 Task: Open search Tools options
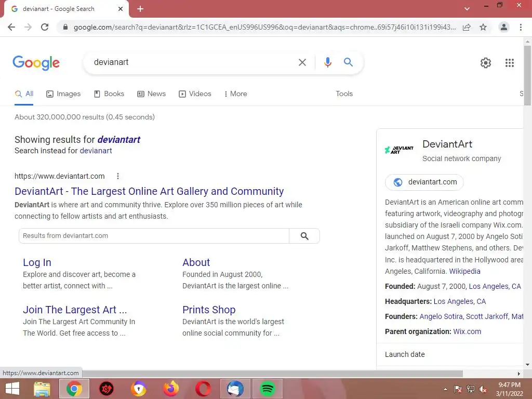coord(344,94)
